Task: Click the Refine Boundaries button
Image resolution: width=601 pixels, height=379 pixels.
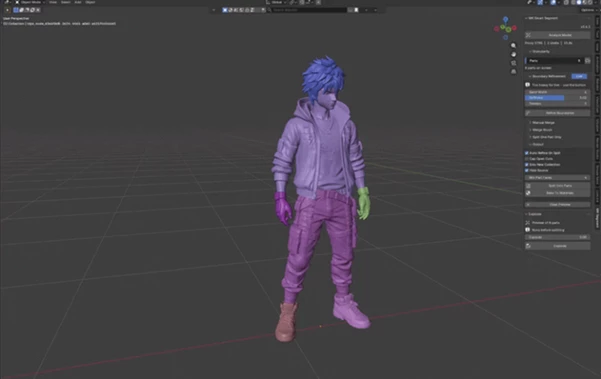Action: pyautogui.click(x=557, y=113)
